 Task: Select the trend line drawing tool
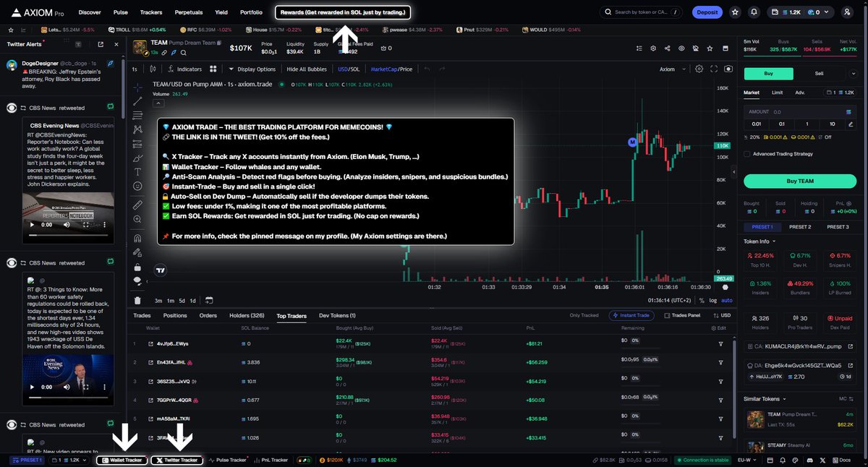click(x=137, y=101)
